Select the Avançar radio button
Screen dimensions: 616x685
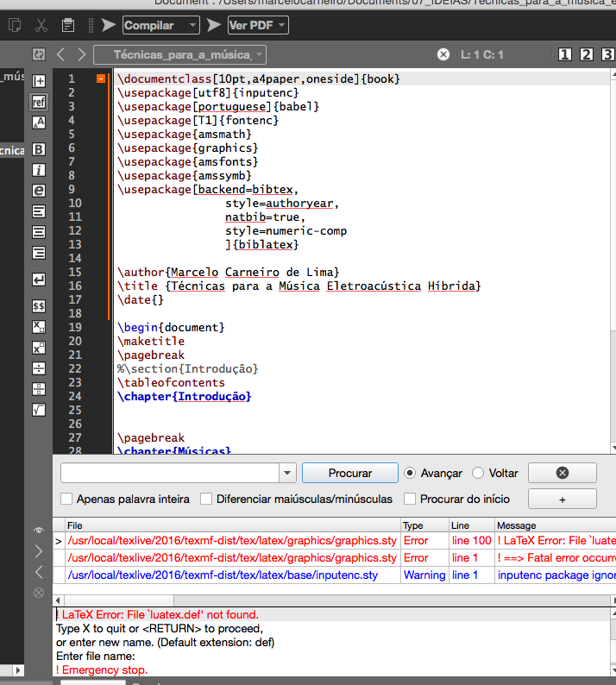pos(410,473)
